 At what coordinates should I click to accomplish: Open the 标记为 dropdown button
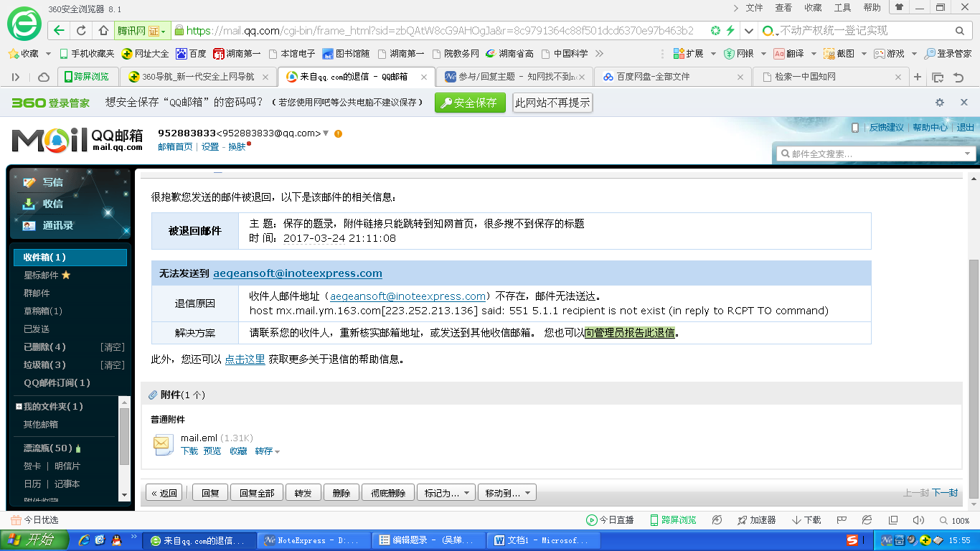coord(446,493)
